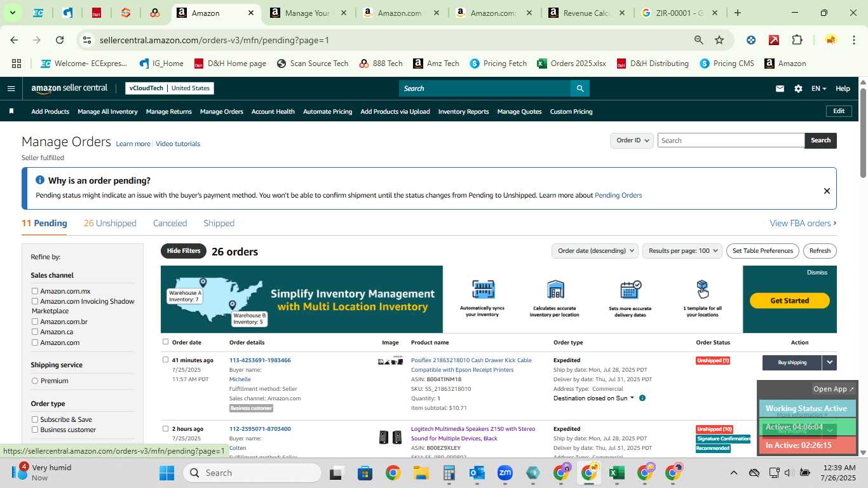Click the zoom magnifier icon in address bar
This screenshot has width=868, height=488.
pos(699,40)
